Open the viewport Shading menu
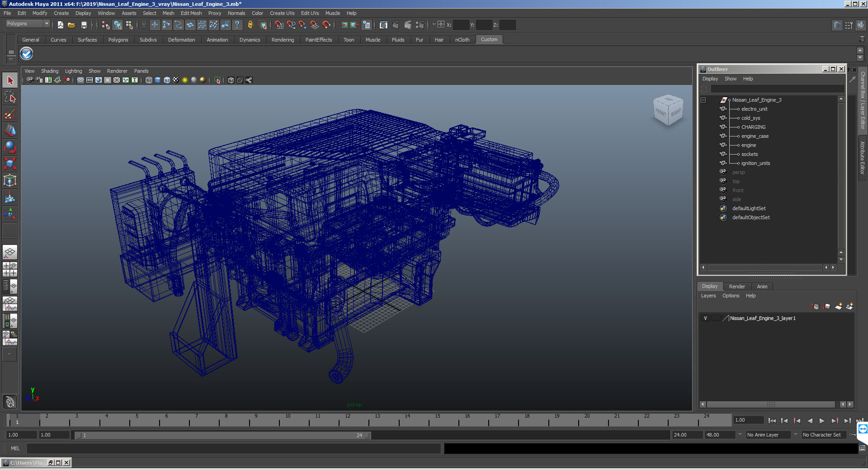The image size is (868, 470). 50,71
